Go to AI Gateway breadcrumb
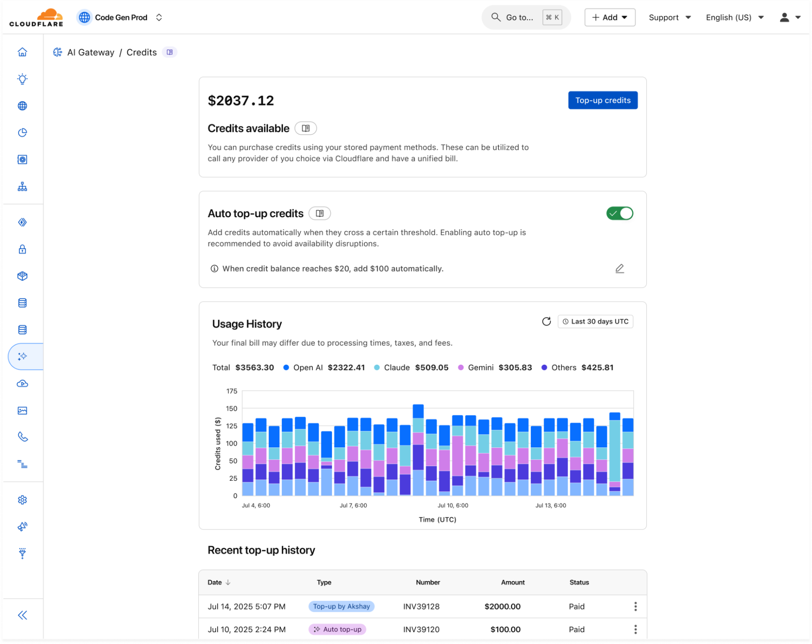The image size is (812, 644). point(90,52)
